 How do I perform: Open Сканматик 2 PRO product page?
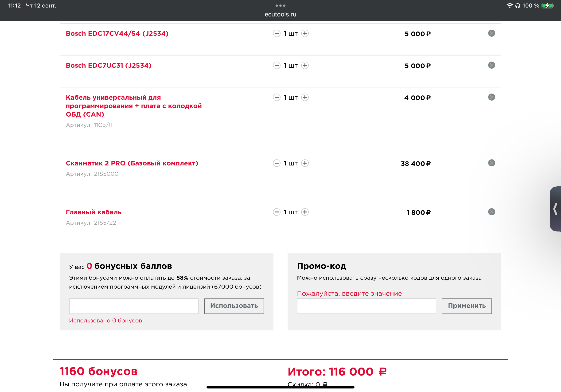pyautogui.click(x=132, y=163)
